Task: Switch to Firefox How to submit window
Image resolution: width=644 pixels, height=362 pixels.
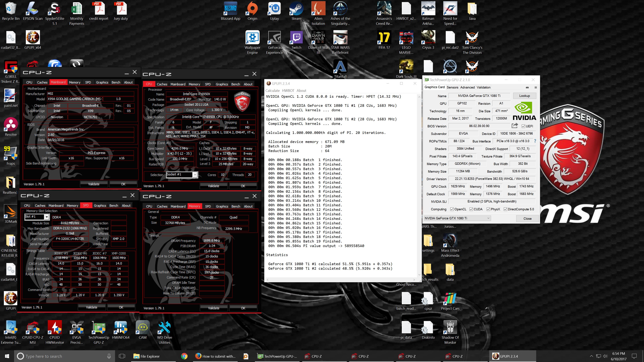Action: [216, 356]
